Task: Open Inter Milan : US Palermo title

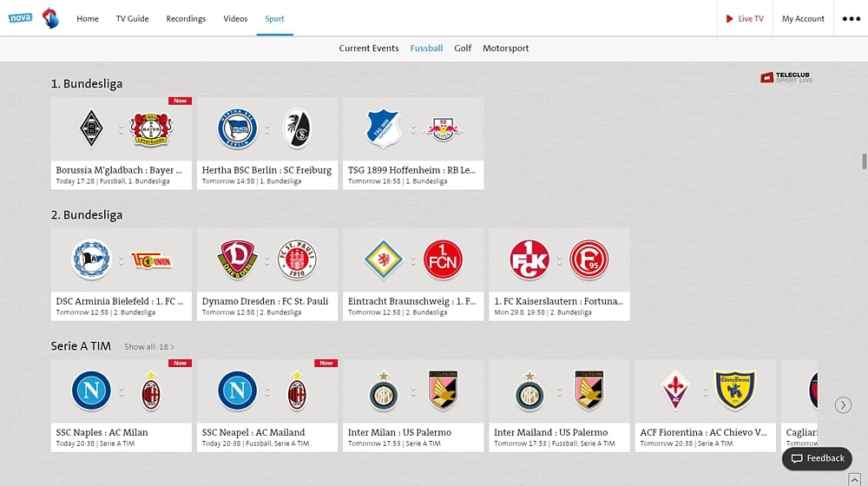Action: click(x=399, y=432)
